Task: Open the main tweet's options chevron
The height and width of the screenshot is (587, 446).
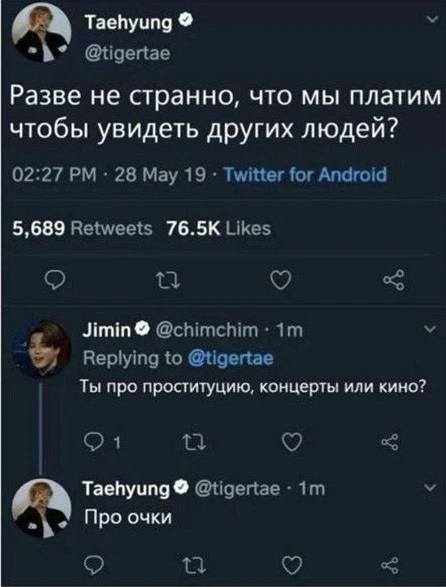Action: coord(432,21)
